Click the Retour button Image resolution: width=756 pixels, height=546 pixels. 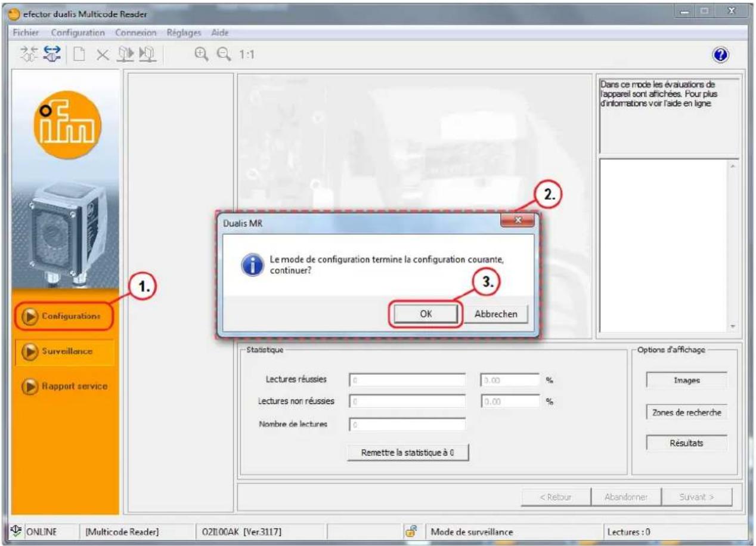[x=554, y=496]
